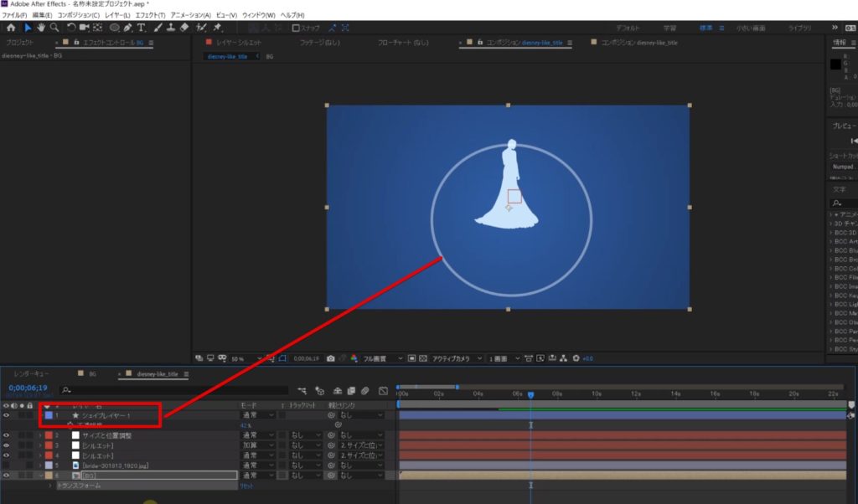
Task: Click the black color swatch in the info panel
Action: 835,64
